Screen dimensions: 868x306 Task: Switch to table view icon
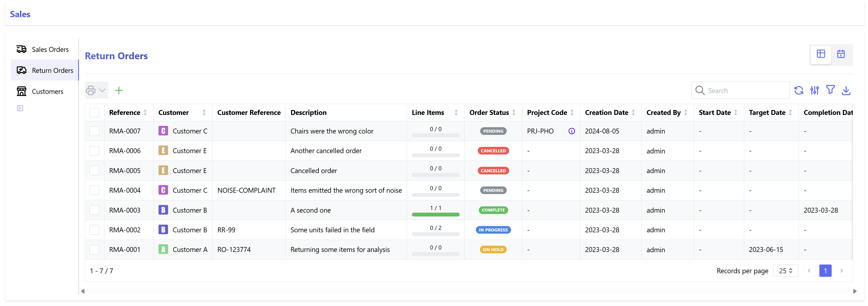pos(821,54)
